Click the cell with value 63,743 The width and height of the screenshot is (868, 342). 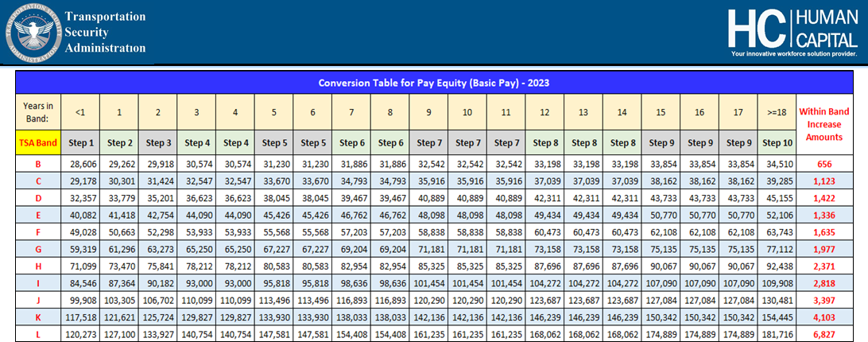coord(777,232)
